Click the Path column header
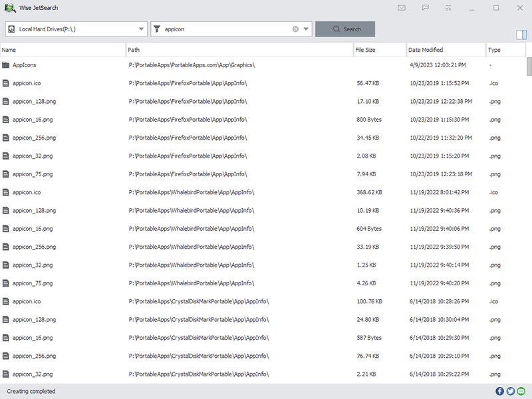Viewport: 532px width, 399px height. (x=239, y=50)
